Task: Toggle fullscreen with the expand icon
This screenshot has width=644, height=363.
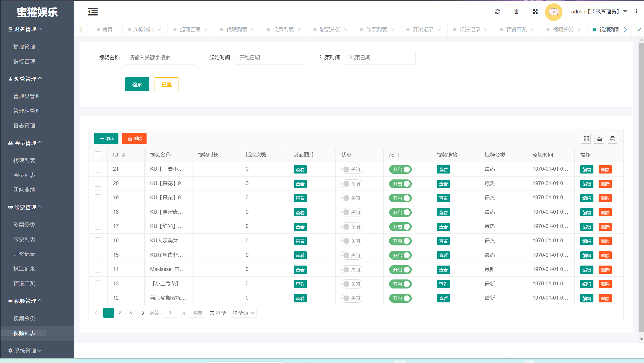Action: click(535, 12)
